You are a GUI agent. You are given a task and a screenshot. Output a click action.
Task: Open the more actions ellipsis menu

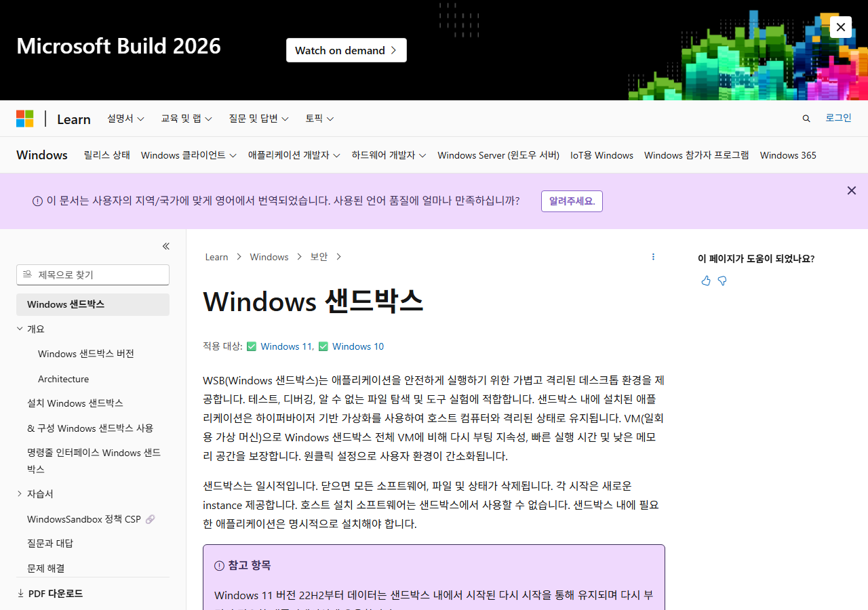653,257
